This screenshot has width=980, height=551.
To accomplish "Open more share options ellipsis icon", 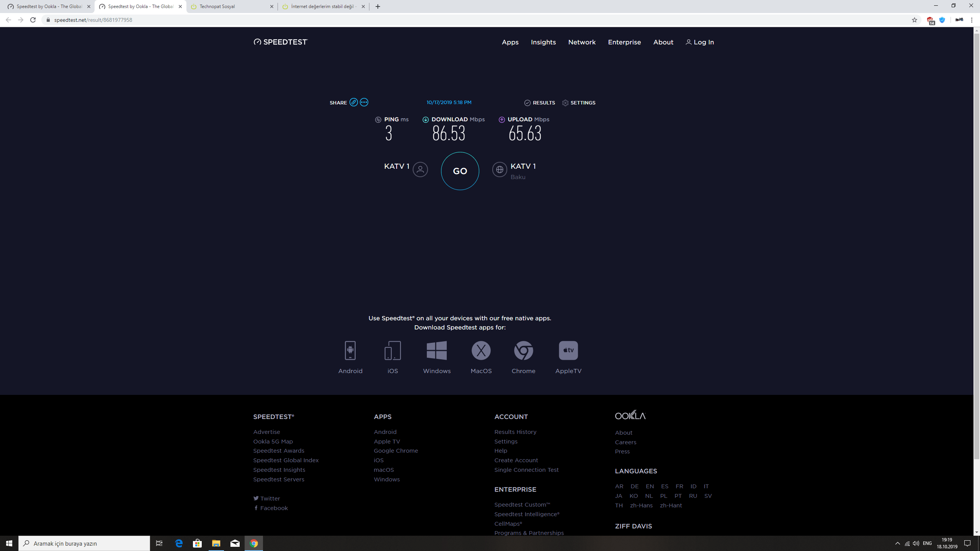I will pos(364,102).
